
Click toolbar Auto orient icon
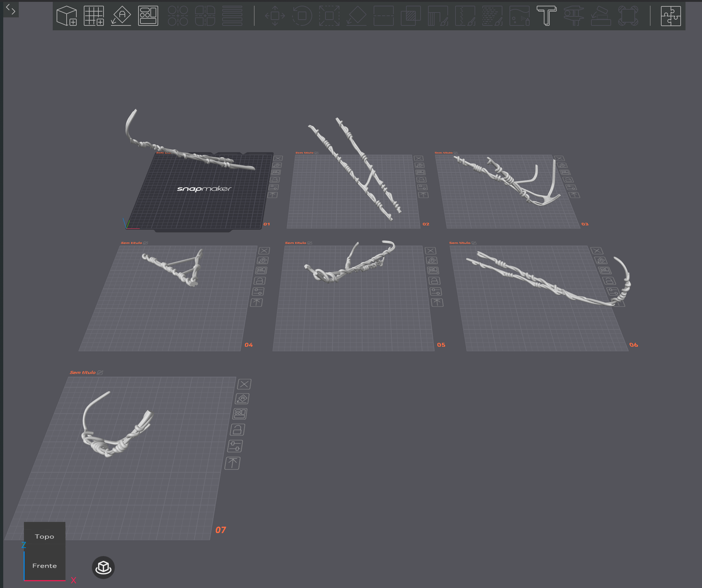[121, 16]
